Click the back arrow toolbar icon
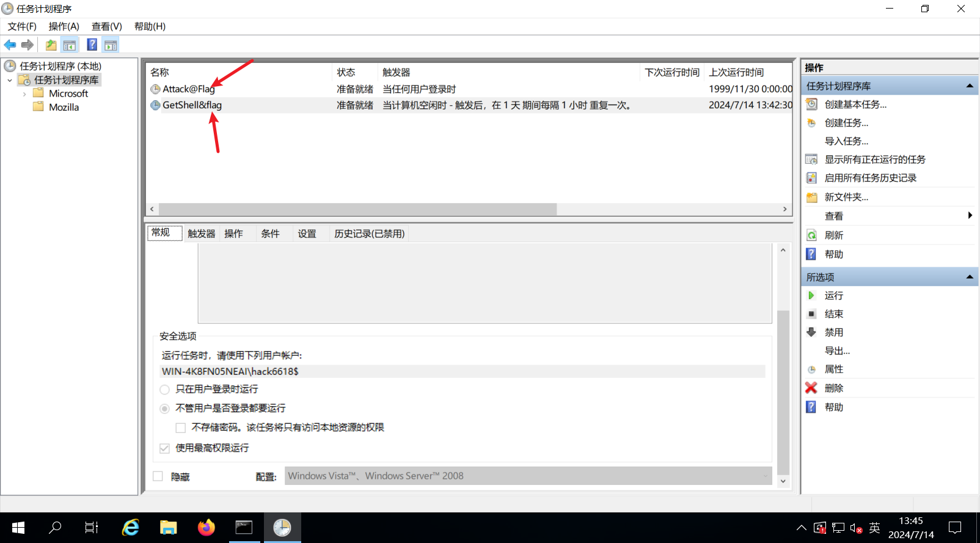Viewport: 980px width, 543px height. 10,45
